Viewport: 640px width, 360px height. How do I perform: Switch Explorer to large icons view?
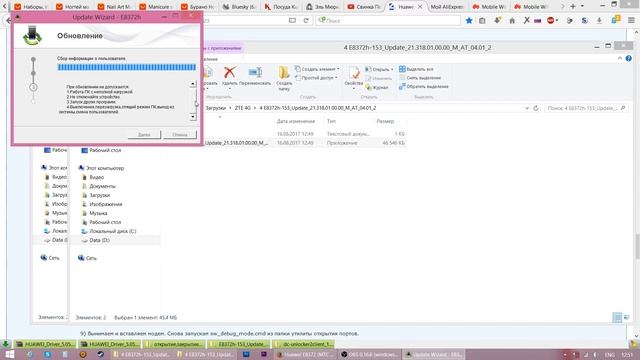[627, 317]
